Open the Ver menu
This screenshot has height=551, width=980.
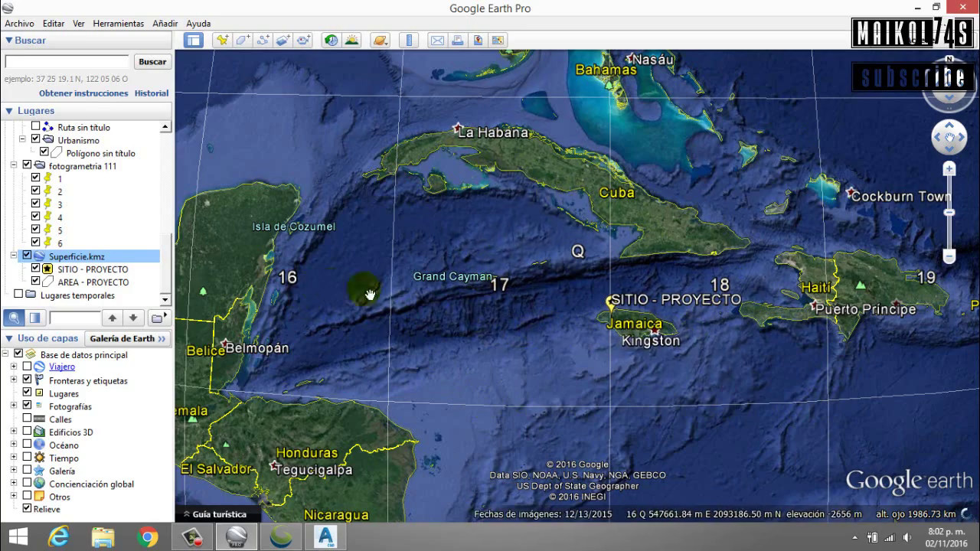coord(79,24)
